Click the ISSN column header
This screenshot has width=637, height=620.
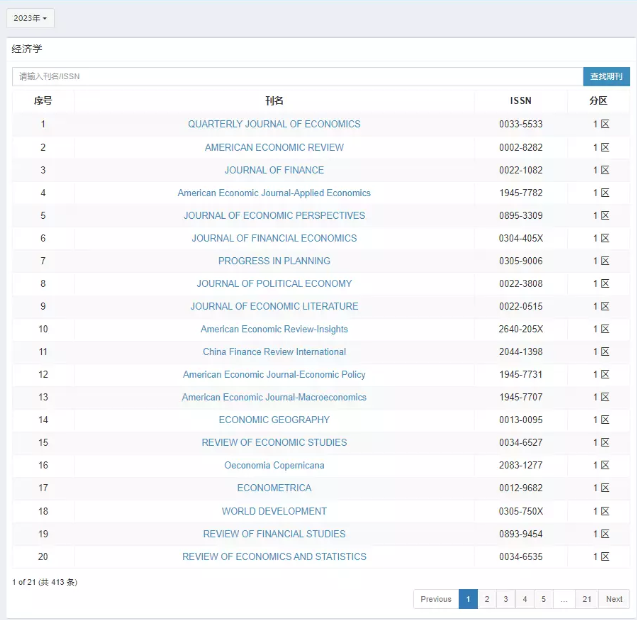520,101
